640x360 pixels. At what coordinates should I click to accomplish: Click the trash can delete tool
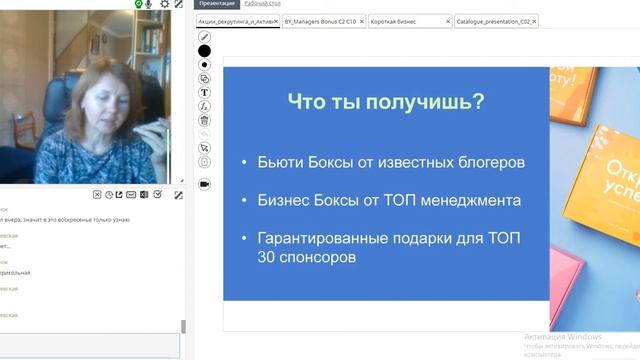click(204, 120)
